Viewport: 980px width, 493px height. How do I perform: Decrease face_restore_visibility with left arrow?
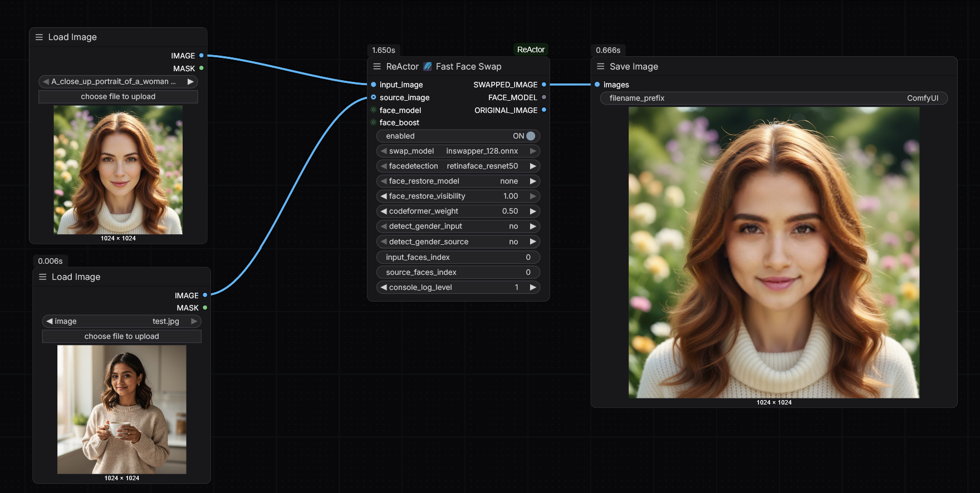pyautogui.click(x=384, y=196)
